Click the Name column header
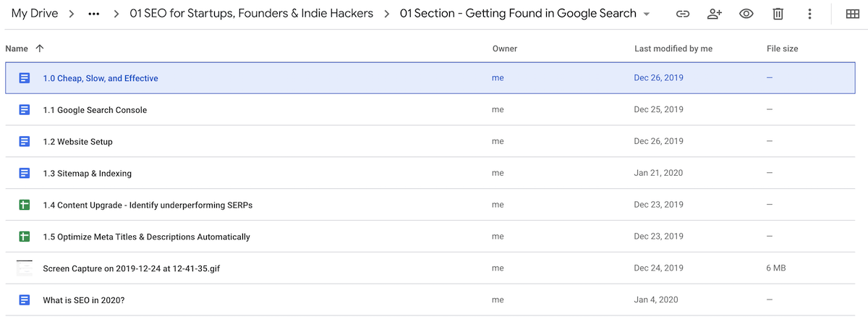868x327 pixels. tap(17, 48)
